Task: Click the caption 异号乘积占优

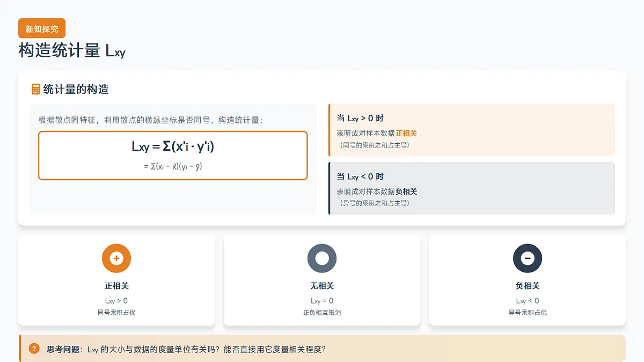Action: pyautogui.click(x=528, y=312)
